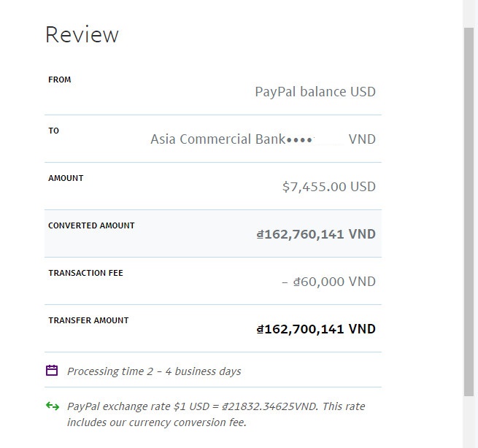Viewport: 478px width, 448px height.
Task: Click the AMOUNT label
Action: [x=66, y=178]
